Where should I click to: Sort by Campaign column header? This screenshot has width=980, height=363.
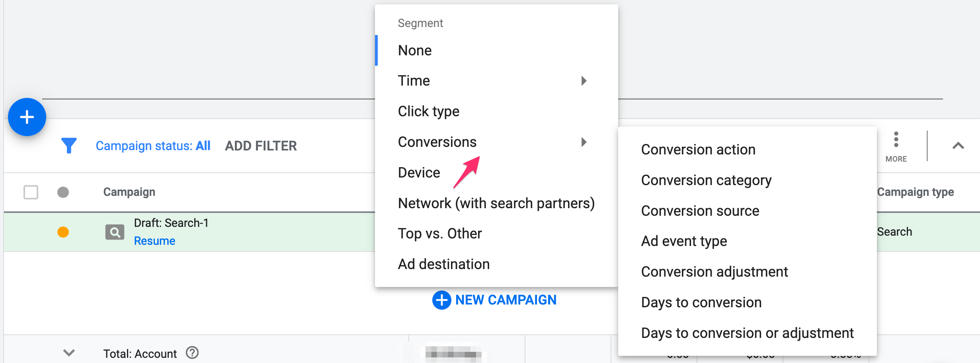point(129,192)
